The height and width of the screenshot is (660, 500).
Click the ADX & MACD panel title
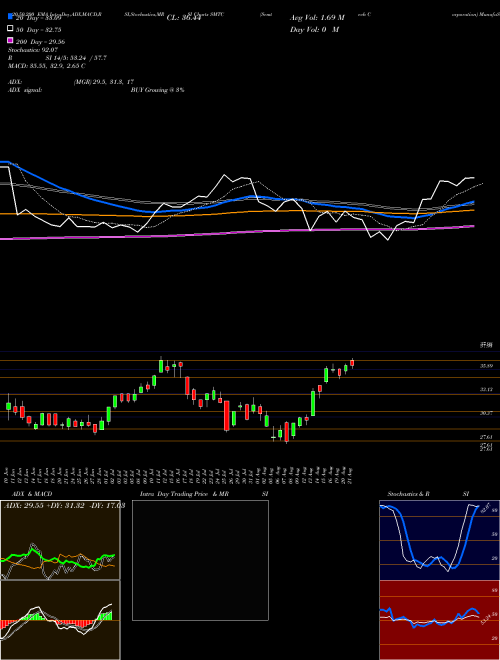32,494
